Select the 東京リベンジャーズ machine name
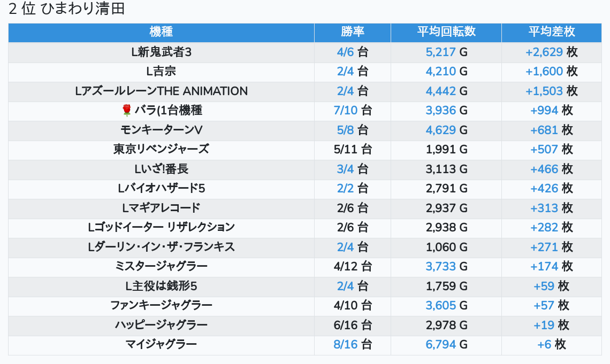 click(161, 149)
